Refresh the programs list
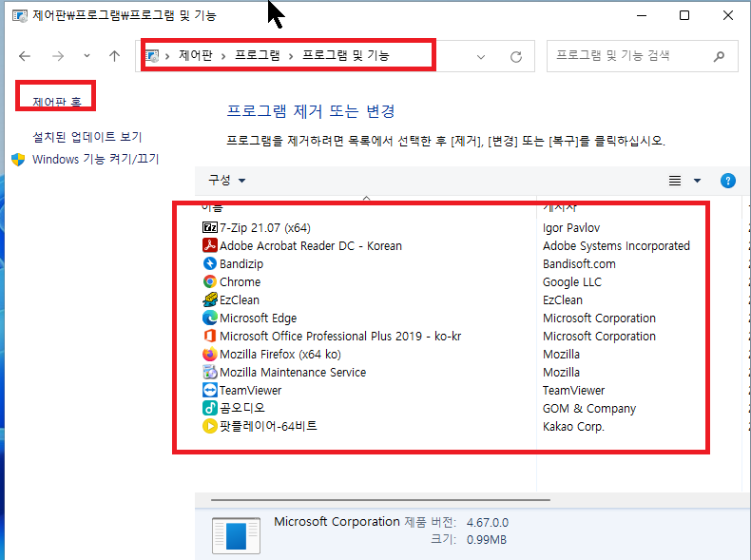 (516, 56)
